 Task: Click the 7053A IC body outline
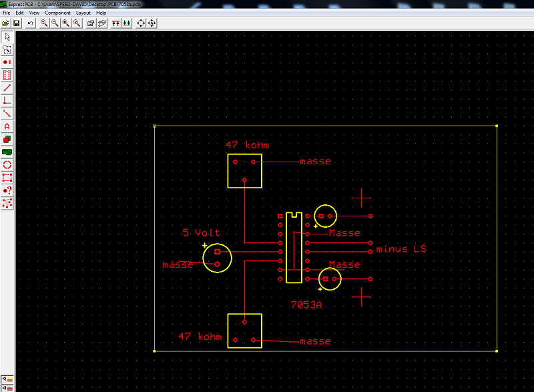click(294, 248)
